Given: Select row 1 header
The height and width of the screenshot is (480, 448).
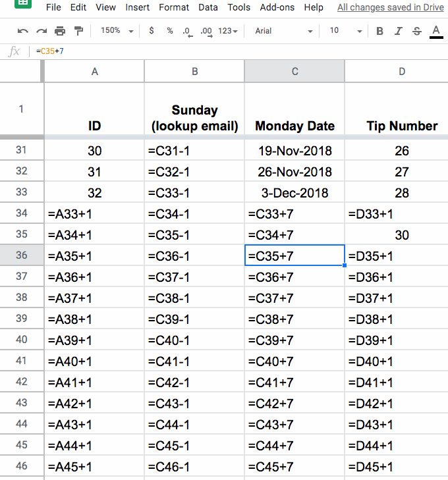Looking at the screenshot, I should pos(21,109).
